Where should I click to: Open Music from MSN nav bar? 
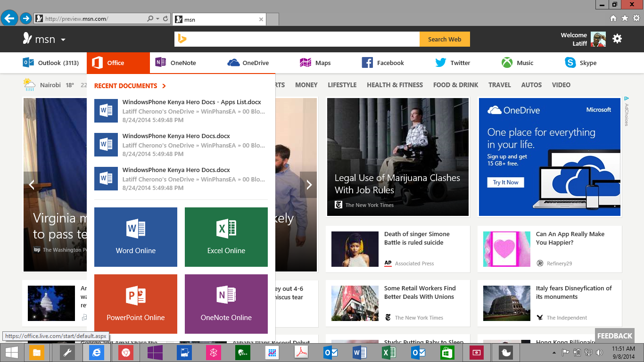[517, 63]
